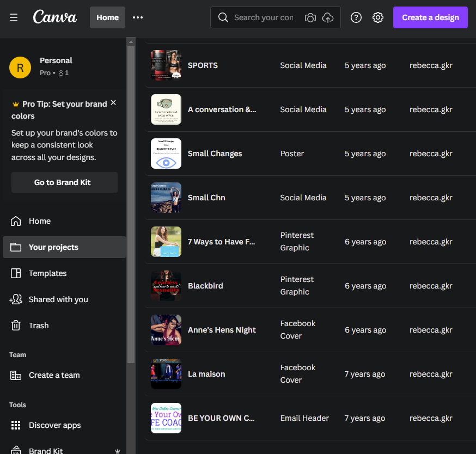The image size is (476, 454).
Task: Click the Canva logo
Action: coord(54,17)
